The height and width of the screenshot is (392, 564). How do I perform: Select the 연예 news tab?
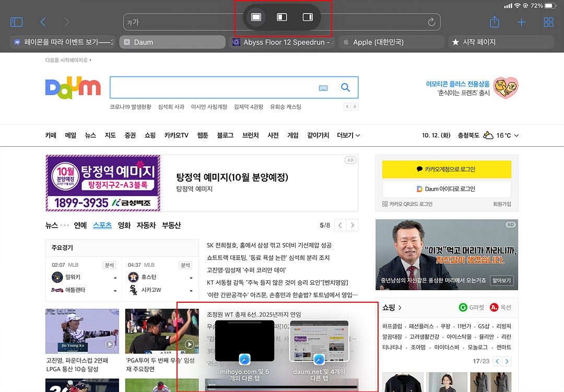coord(80,225)
